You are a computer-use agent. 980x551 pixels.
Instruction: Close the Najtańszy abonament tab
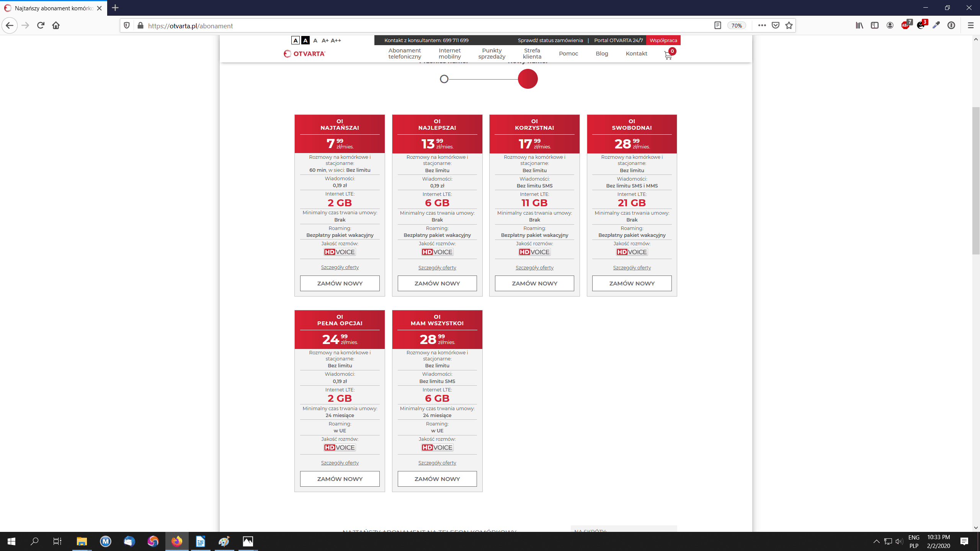100,8
